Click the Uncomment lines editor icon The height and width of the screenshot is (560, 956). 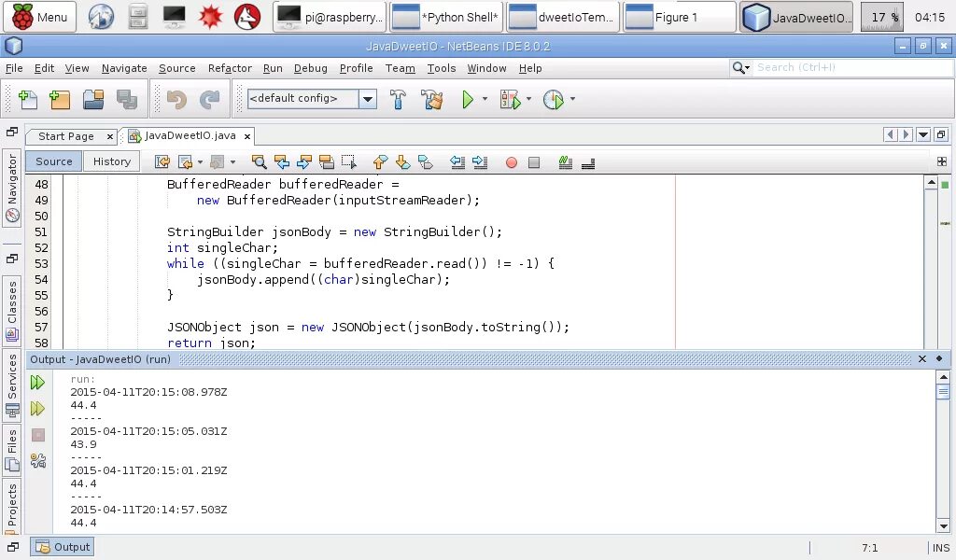(588, 162)
